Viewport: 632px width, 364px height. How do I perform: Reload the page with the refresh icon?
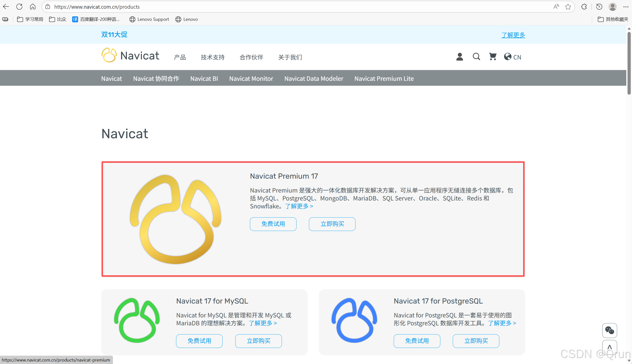coord(19,7)
